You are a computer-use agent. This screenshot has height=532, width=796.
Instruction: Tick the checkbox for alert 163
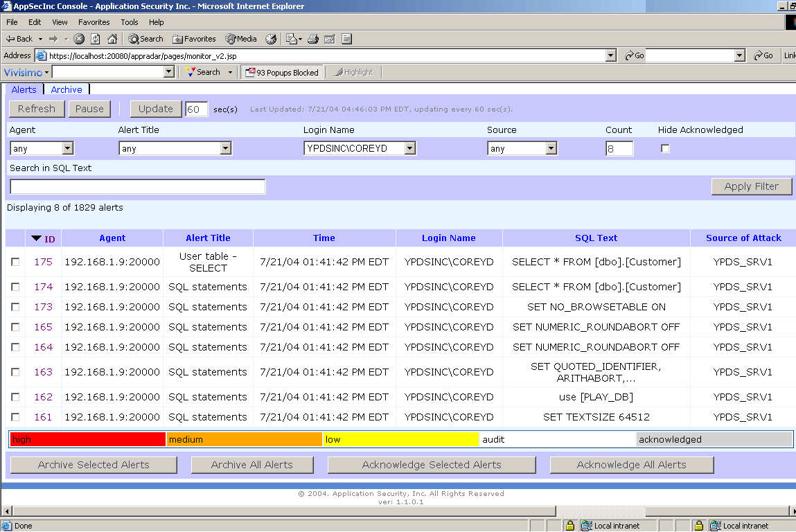15,372
